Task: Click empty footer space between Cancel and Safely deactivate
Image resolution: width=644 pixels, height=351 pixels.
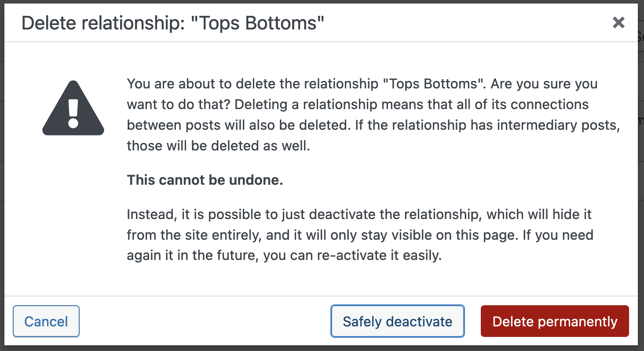Action: pos(205,322)
